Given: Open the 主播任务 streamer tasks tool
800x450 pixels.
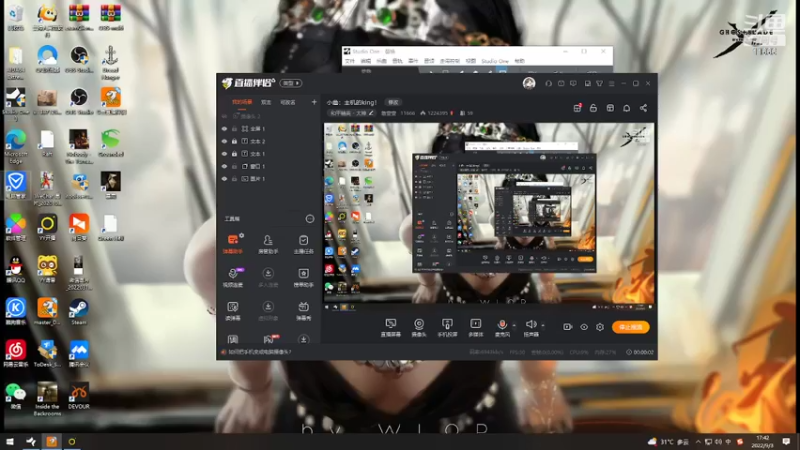Looking at the screenshot, I should click(x=303, y=244).
